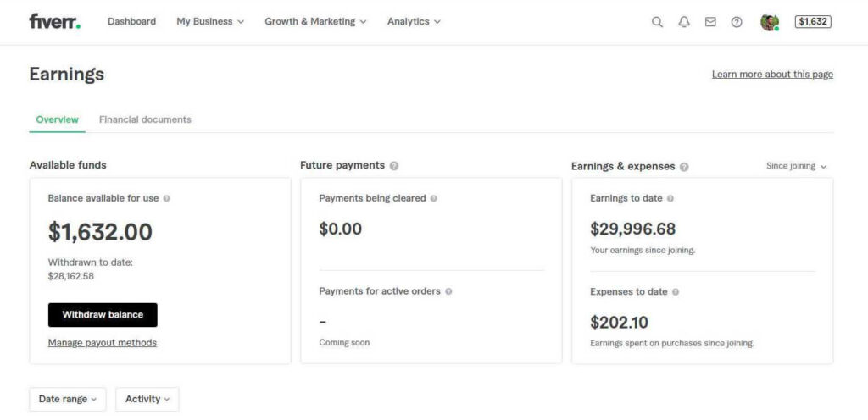Image resolution: width=868 pixels, height=420 pixels.
Task: Open Learn more about this page link
Action: (x=772, y=74)
